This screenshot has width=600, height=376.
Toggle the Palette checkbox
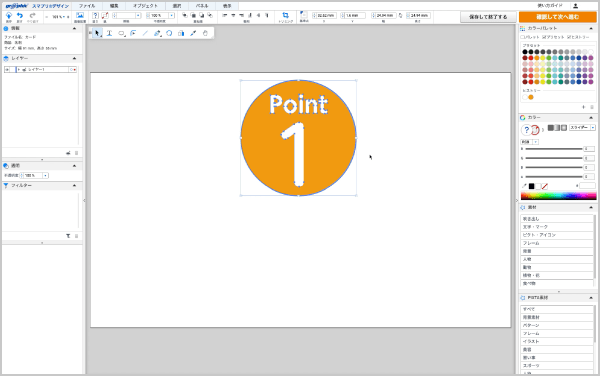[x=523, y=37]
